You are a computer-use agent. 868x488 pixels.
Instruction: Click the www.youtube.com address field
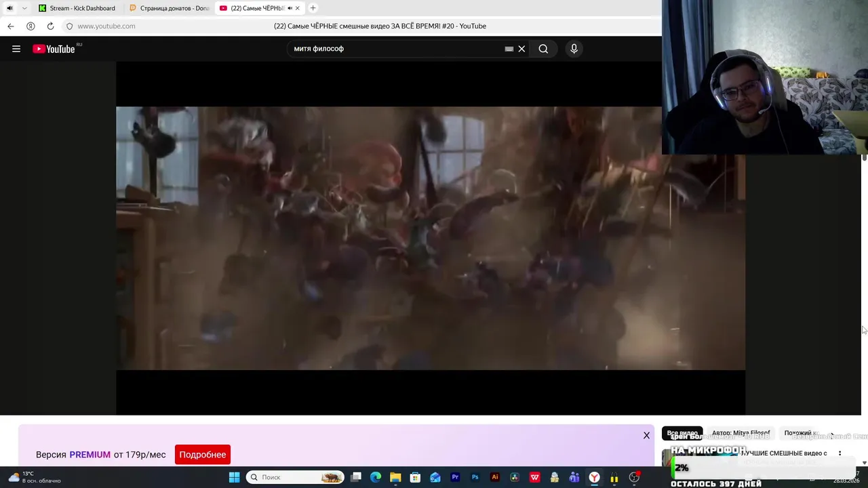[106, 26]
